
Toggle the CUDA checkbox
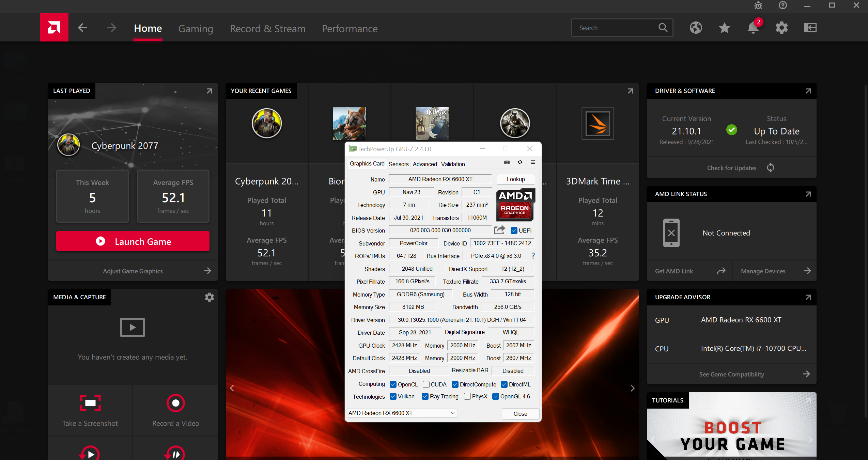tap(426, 384)
